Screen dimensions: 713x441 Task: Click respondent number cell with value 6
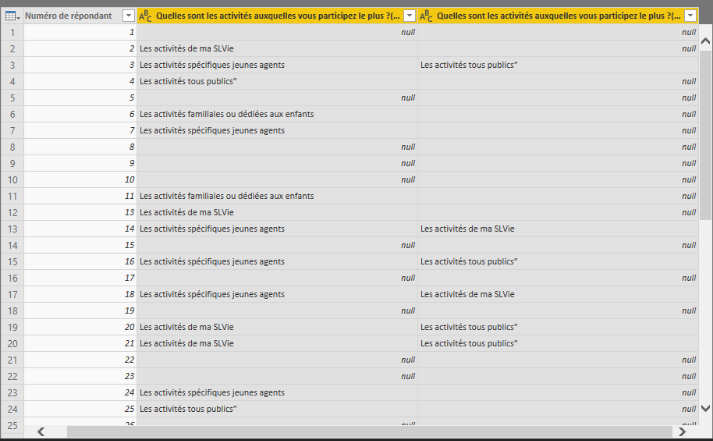tap(80, 114)
